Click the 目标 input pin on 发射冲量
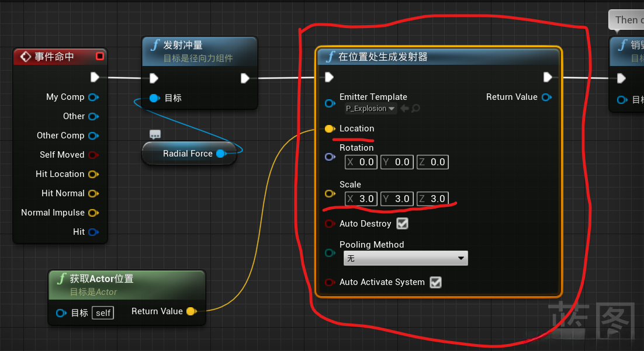644x351 pixels. 154,98
